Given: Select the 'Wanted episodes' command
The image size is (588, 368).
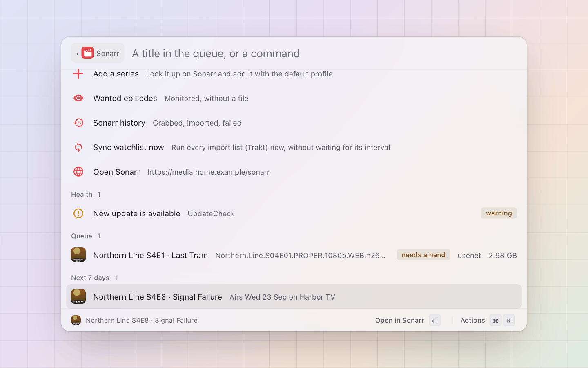Looking at the screenshot, I should [x=294, y=98].
